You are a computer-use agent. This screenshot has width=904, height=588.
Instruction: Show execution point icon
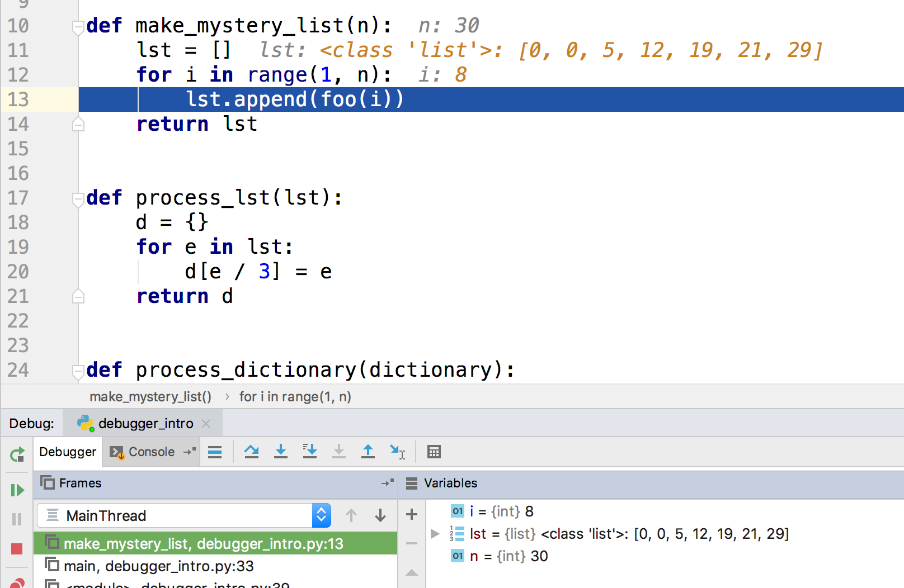click(215, 452)
